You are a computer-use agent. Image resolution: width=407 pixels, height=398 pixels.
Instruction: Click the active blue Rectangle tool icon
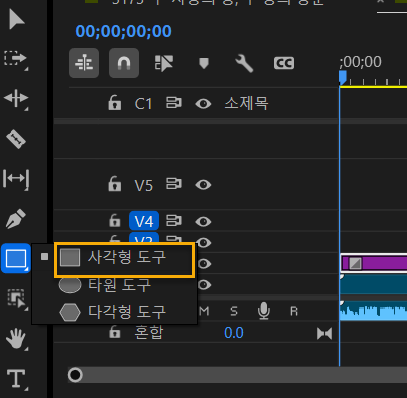point(16,258)
